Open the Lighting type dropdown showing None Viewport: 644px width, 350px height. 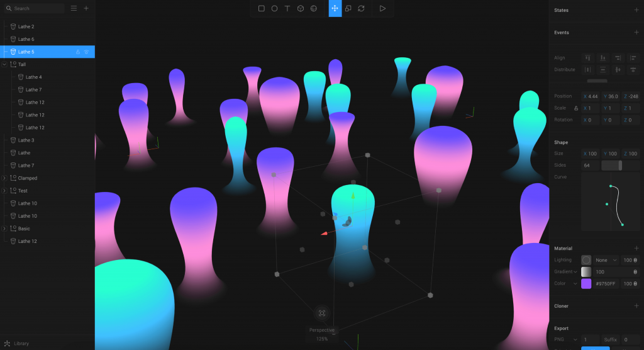coord(606,260)
